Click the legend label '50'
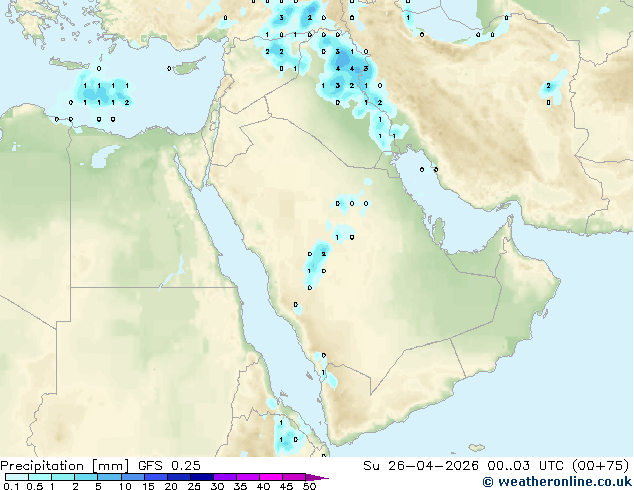 pos(310,486)
